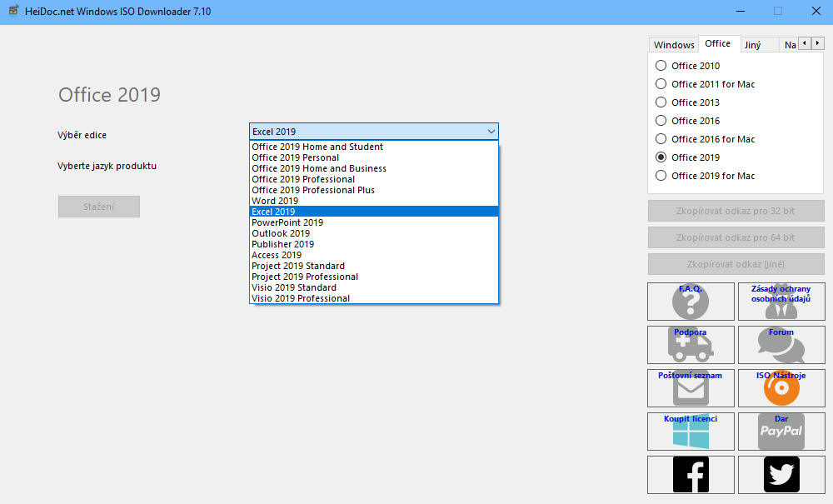Open the Twitter page tile
The width and height of the screenshot is (833, 504).
coord(781,475)
